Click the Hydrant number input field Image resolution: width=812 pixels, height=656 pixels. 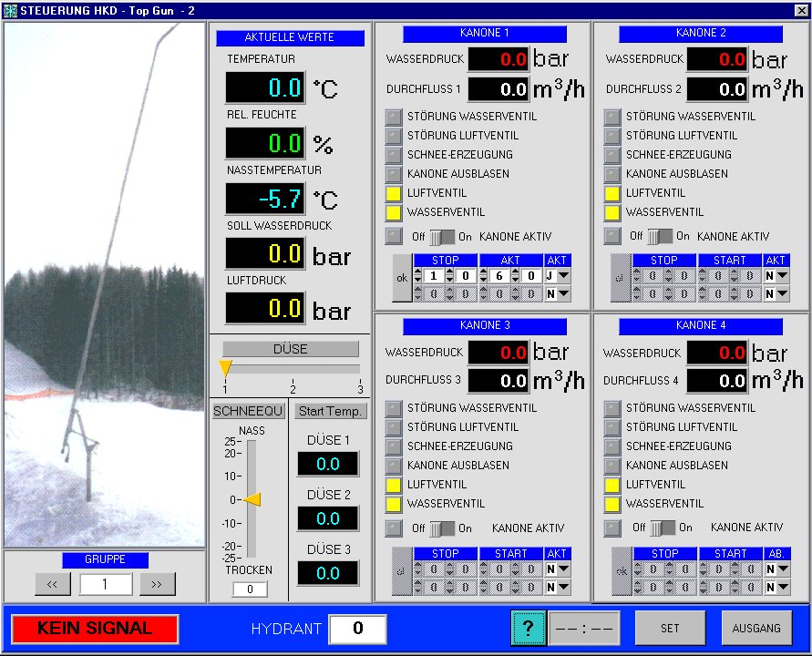(x=357, y=629)
